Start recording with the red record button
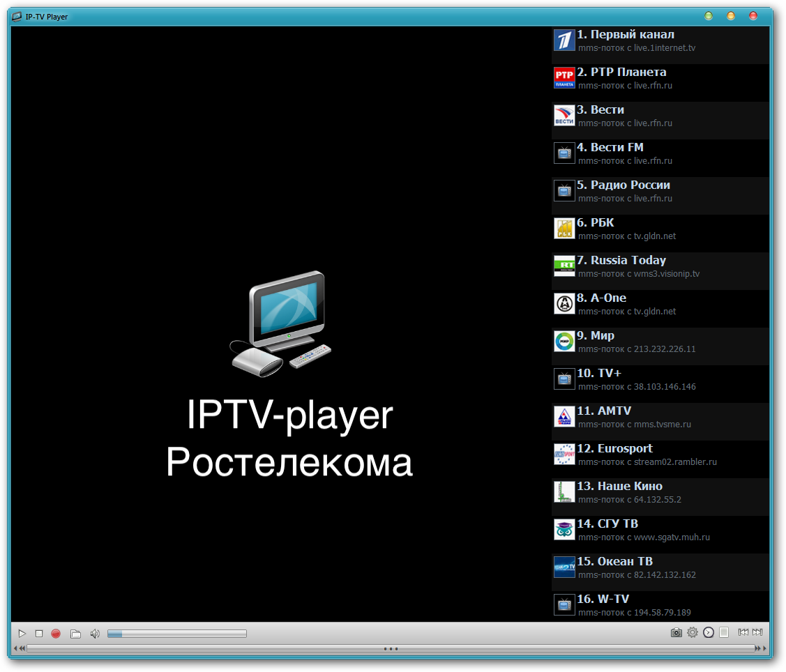 (x=56, y=634)
